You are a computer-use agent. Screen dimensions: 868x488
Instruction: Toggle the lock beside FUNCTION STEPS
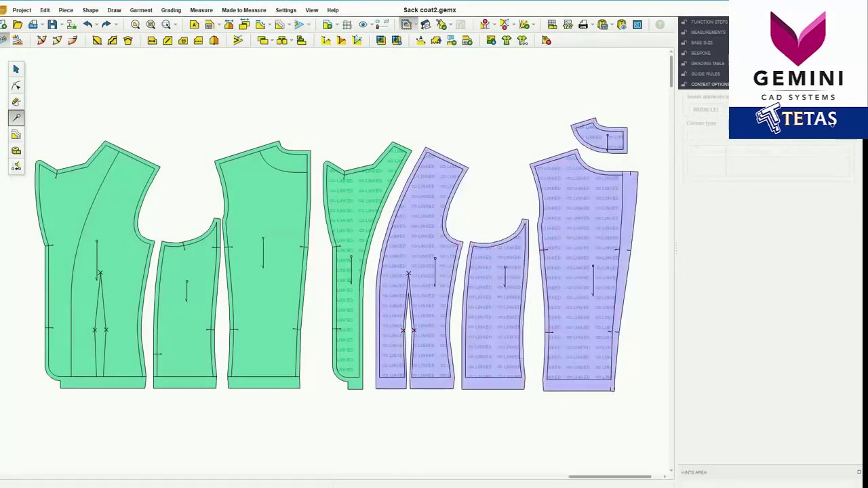click(684, 22)
